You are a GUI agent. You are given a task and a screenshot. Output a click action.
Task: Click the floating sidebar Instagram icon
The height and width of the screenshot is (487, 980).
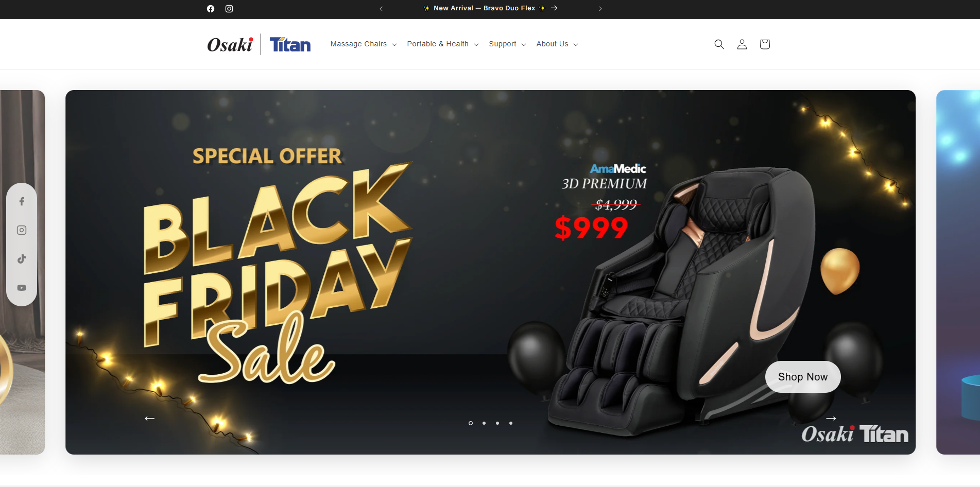point(22,230)
